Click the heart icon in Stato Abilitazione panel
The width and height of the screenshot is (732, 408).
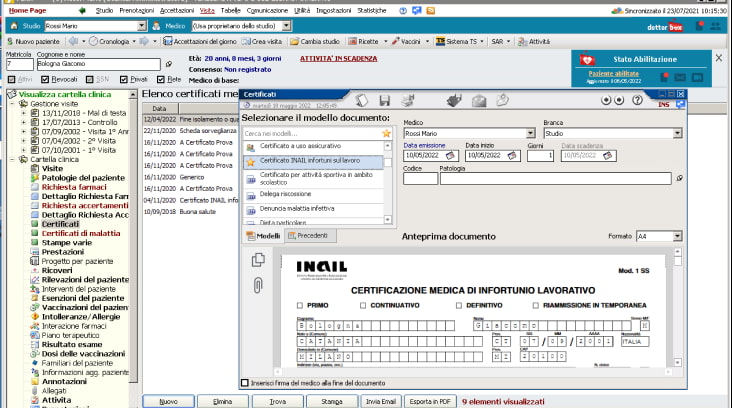(587, 60)
